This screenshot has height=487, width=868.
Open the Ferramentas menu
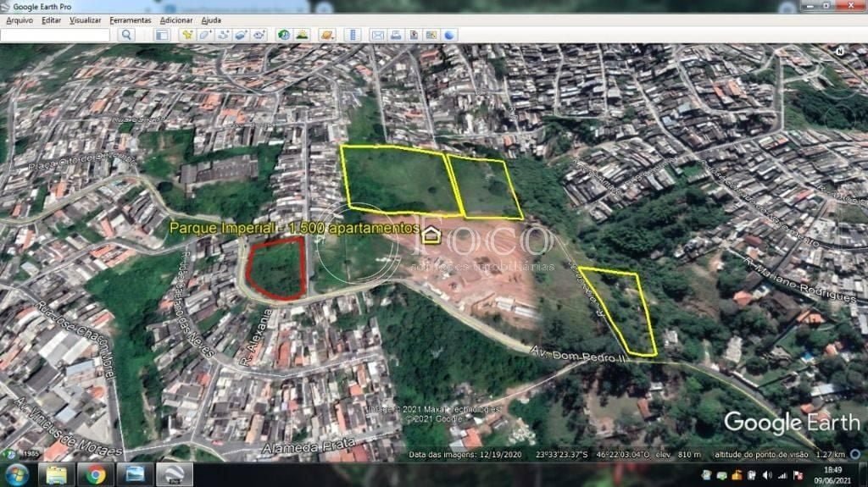coord(130,20)
